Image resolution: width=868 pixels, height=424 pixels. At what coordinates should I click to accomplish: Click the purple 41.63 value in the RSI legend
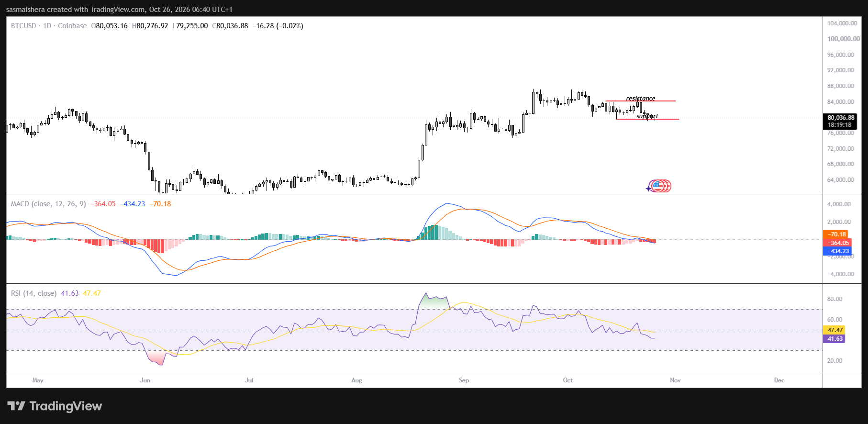pyautogui.click(x=70, y=293)
